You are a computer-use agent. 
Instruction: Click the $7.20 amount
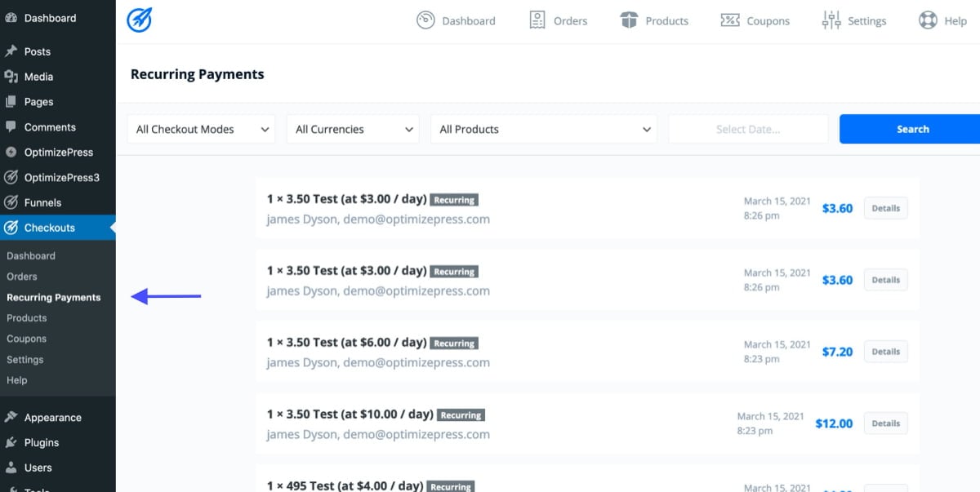(x=837, y=352)
